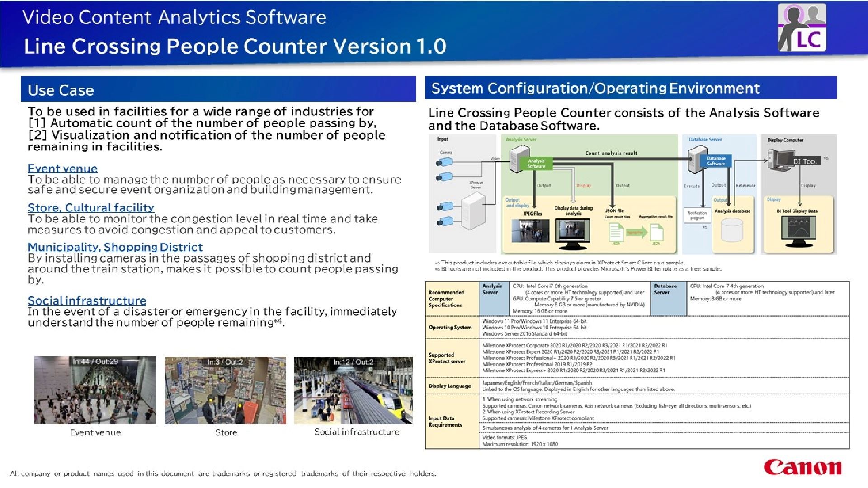Click the Event venue crowd photo

click(x=95, y=390)
